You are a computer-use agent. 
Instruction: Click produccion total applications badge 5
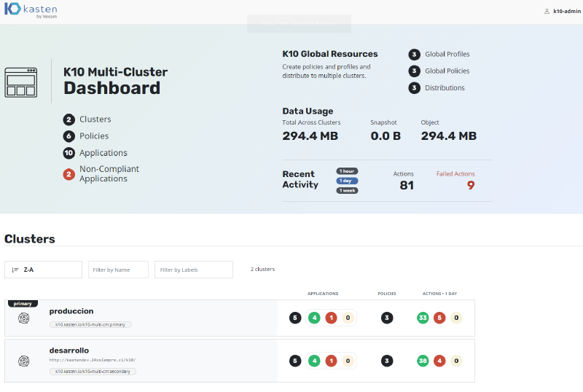[295, 318]
